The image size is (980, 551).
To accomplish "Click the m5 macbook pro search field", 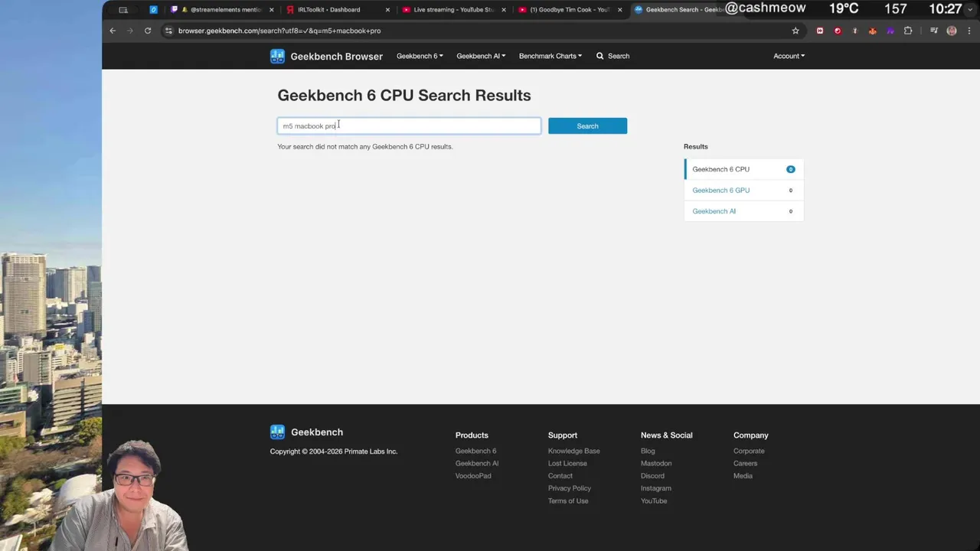I will point(409,126).
